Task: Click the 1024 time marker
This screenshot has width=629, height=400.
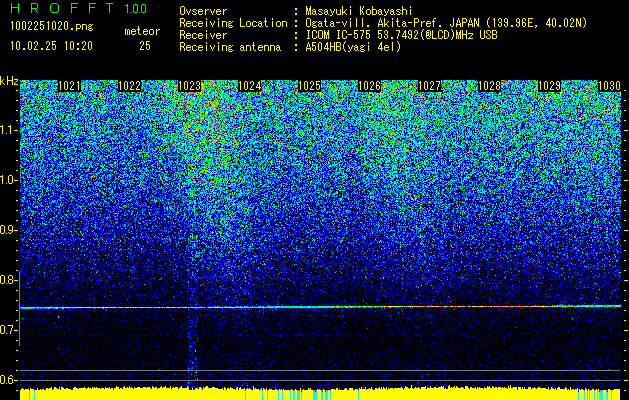Action: [250, 86]
